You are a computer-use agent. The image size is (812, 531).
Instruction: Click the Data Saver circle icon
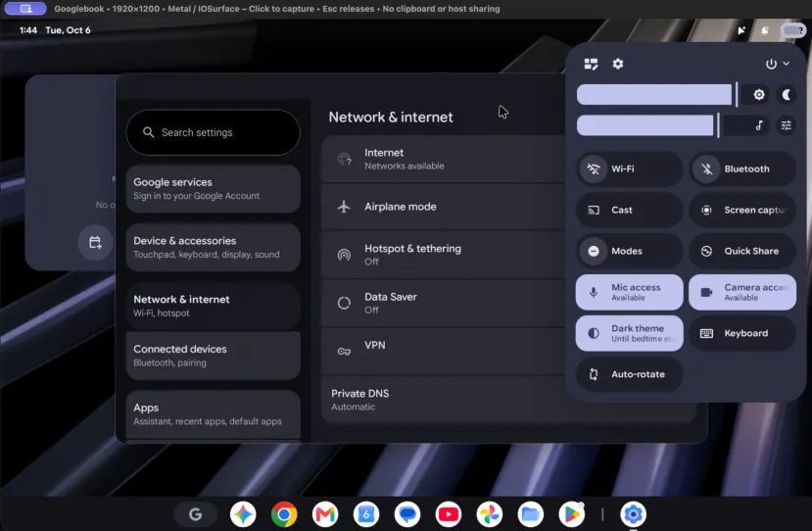pyautogui.click(x=344, y=303)
